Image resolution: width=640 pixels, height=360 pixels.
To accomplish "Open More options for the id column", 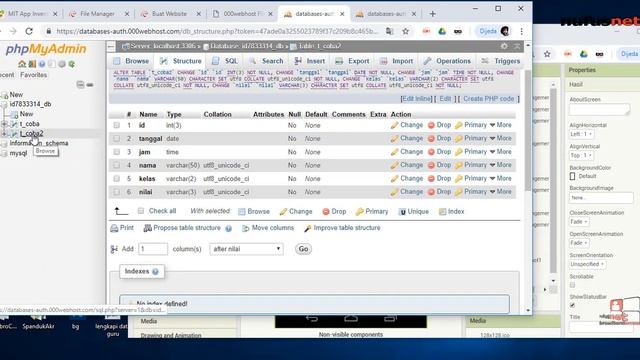I will tap(501, 125).
